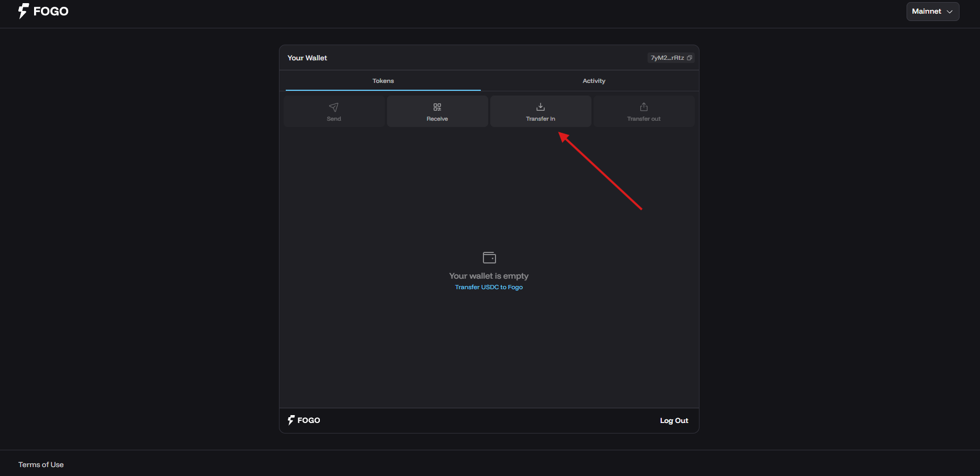This screenshot has height=476, width=980.
Task: Click the 'Your wallet is empty' message
Action: [489, 276]
